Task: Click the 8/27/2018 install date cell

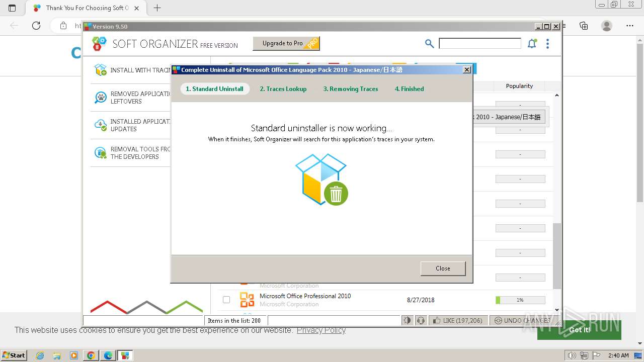Action: 421,300
